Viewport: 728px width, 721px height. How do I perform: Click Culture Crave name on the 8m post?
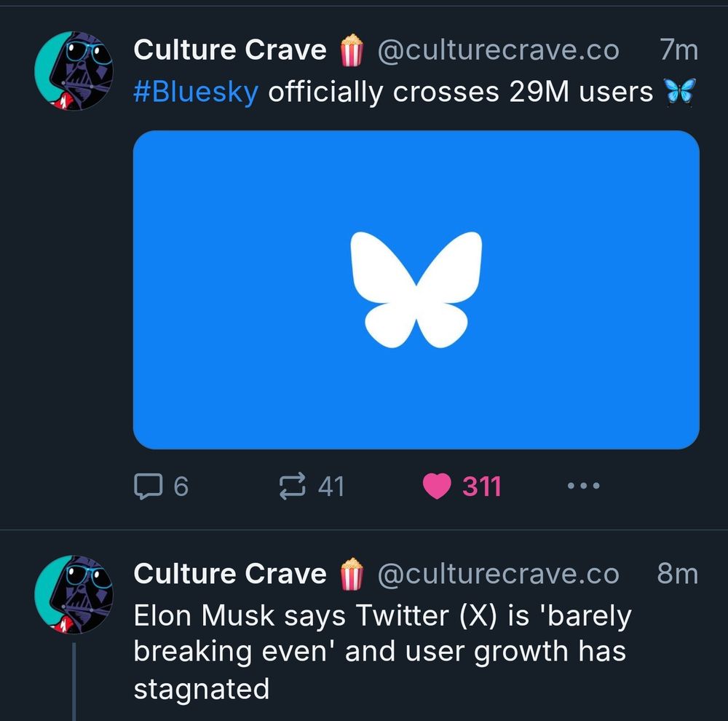(230, 574)
